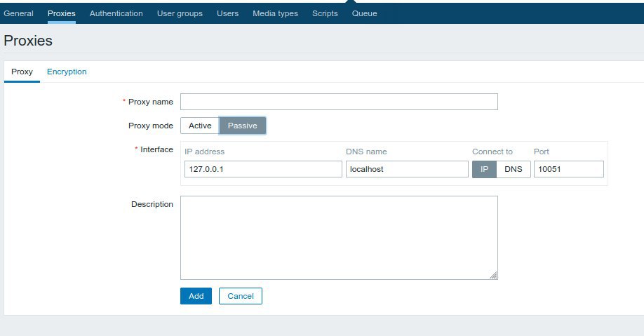This screenshot has height=336, width=644.
Task: Go to Authentication settings
Action: [x=116, y=13]
